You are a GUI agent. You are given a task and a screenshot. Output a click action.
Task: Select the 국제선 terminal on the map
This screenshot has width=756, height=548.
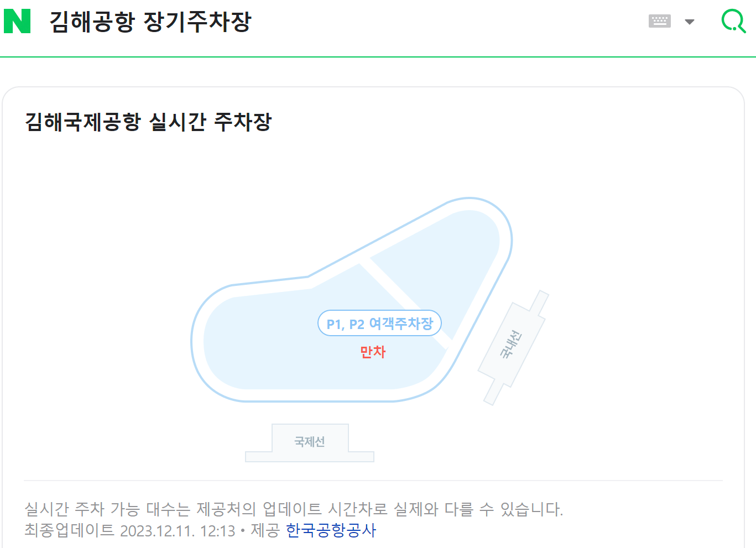(310, 441)
